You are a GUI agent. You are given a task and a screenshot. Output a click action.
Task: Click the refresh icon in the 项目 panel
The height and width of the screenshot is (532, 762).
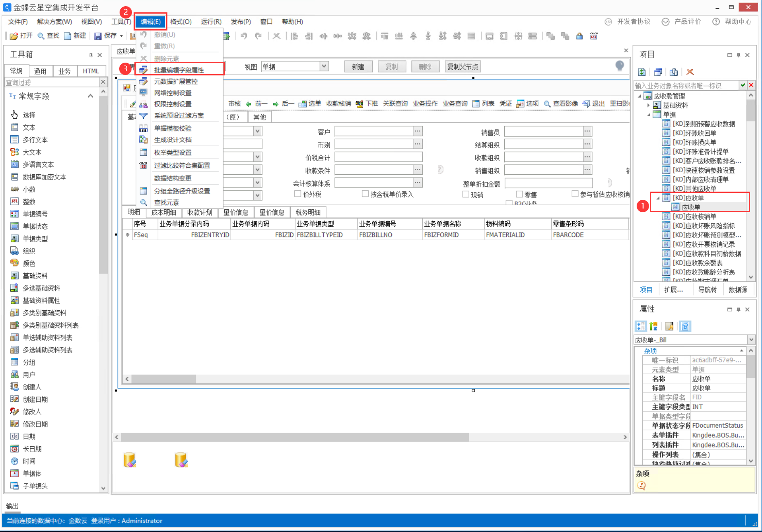coord(642,72)
